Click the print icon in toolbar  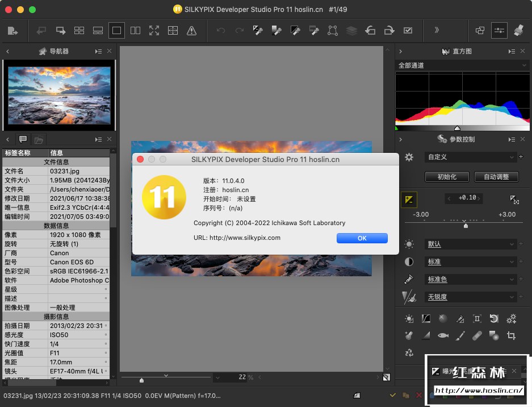tap(518, 31)
